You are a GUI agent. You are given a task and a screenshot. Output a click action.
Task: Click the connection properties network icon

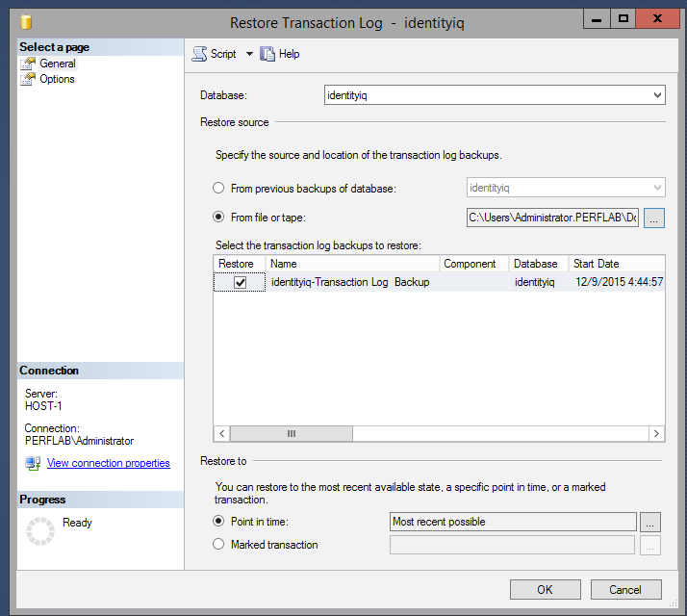click(x=33, y=463)
